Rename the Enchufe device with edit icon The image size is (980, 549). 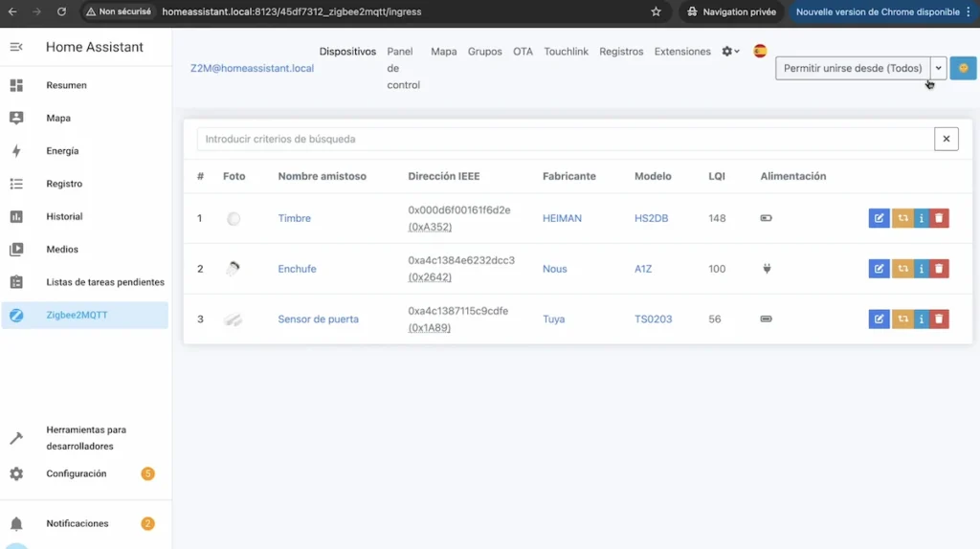(879, 269)
